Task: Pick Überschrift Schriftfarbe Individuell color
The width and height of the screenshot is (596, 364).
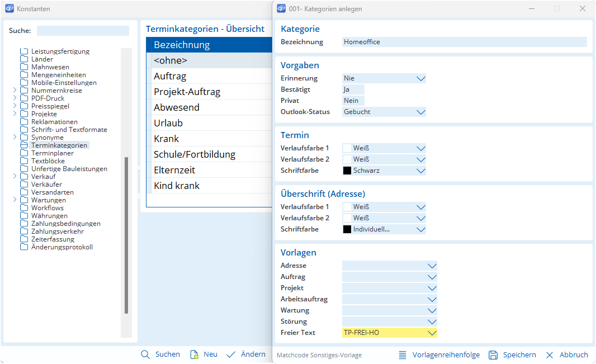Action: 384,229
